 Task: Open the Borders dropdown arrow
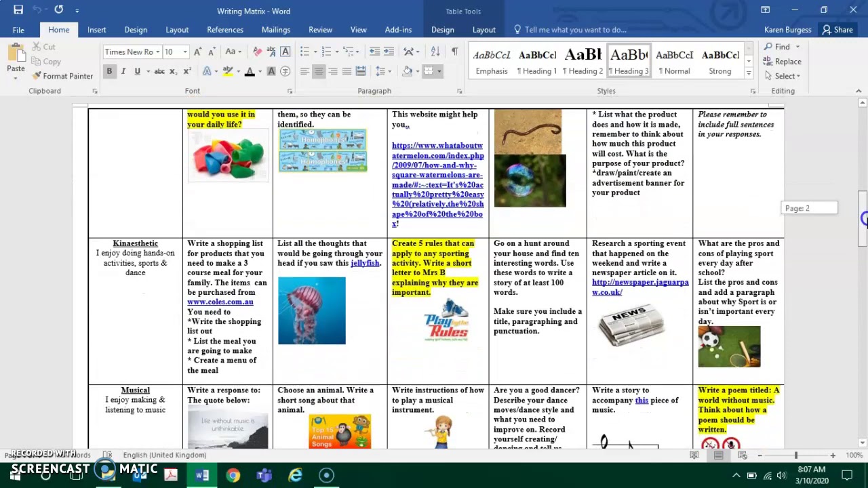click(439, 71)
